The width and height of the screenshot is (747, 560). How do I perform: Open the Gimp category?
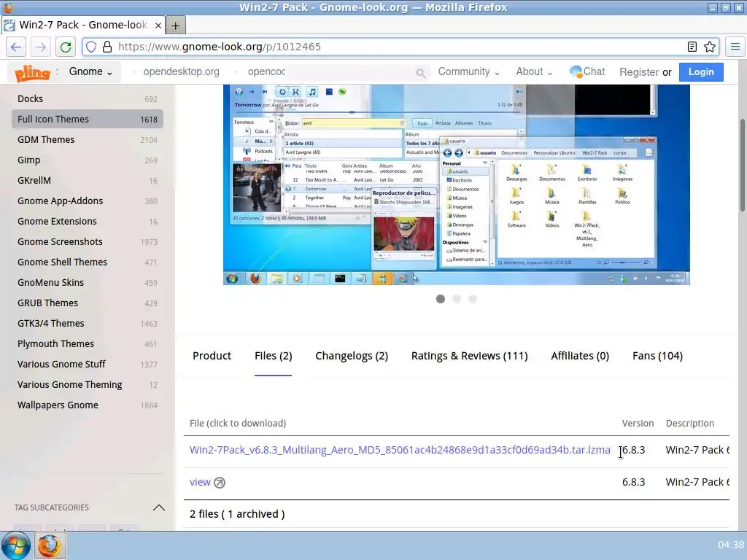[88, 160]
